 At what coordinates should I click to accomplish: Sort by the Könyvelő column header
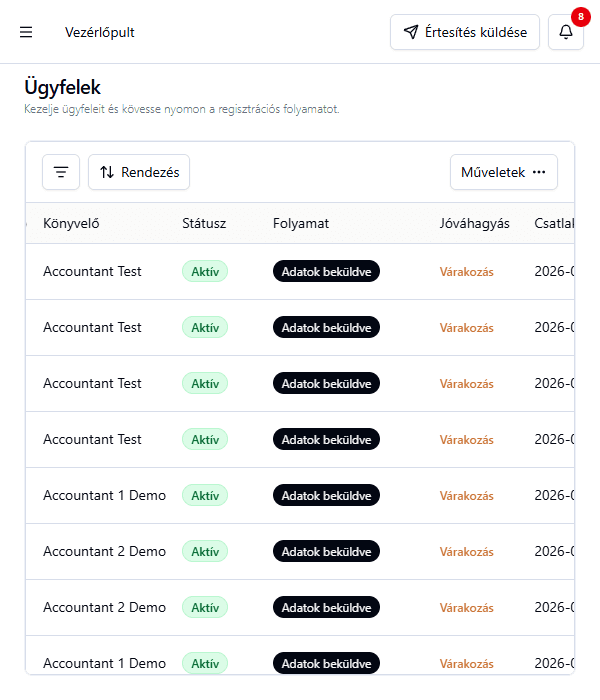[x=71, y=223]
